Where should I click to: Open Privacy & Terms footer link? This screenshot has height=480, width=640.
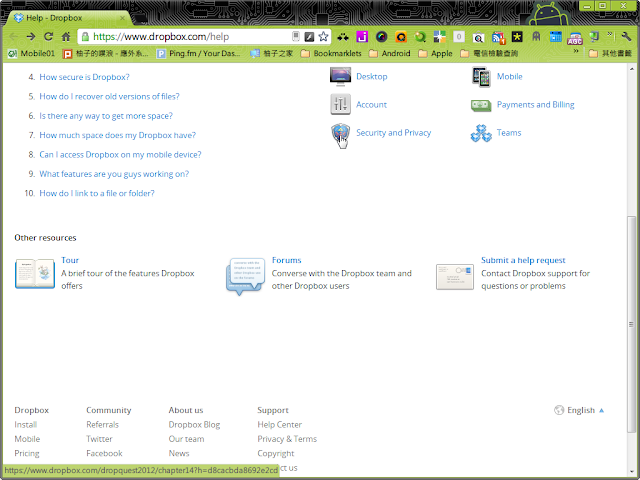[287, 439]
